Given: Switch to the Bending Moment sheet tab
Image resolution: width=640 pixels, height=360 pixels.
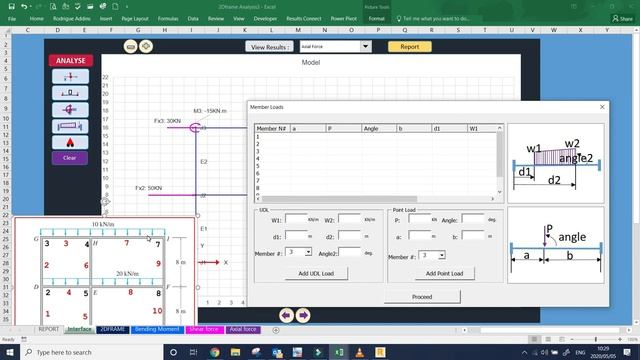Looking at the screenshot, I should (x=157, y=329).
